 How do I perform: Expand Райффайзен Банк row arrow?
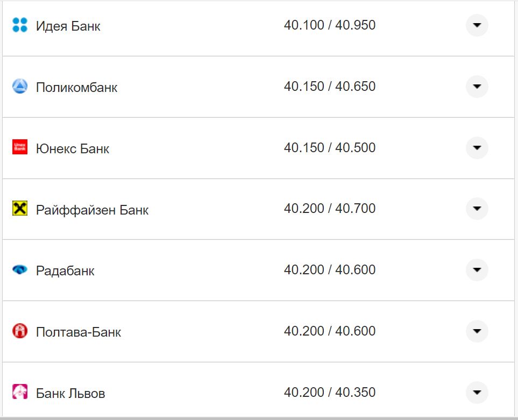tap(477, 209)
